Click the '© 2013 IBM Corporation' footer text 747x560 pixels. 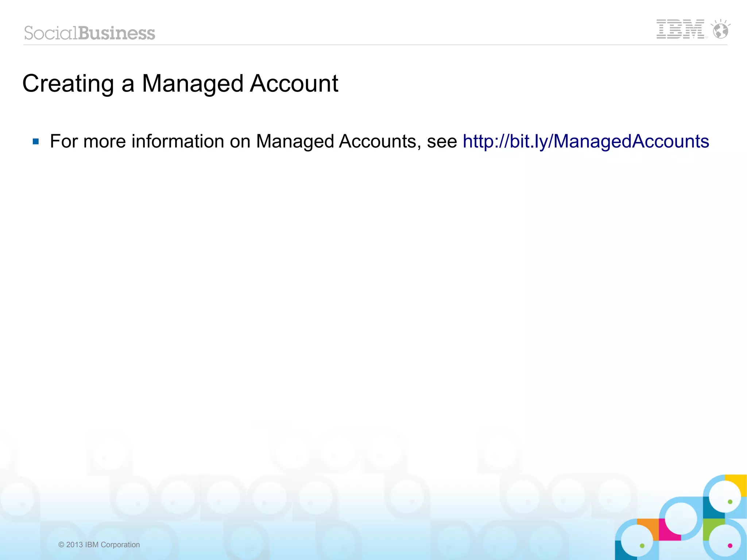click(99, 545)
